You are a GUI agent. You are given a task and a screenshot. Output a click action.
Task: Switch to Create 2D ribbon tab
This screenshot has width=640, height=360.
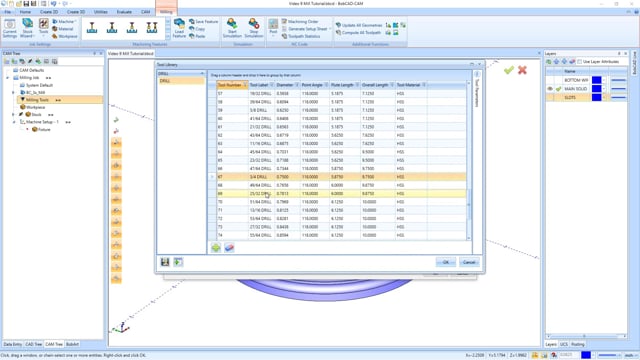(49, 12)
